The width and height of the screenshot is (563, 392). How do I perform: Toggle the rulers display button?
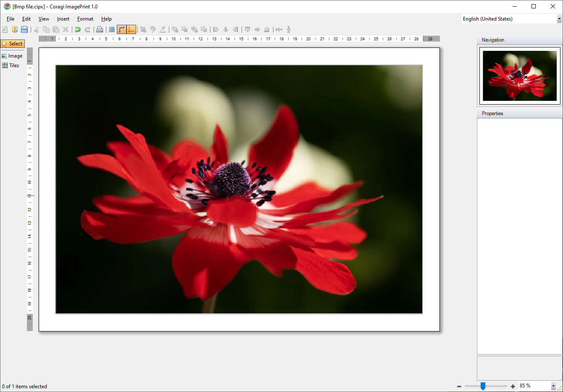click(121, 29)
